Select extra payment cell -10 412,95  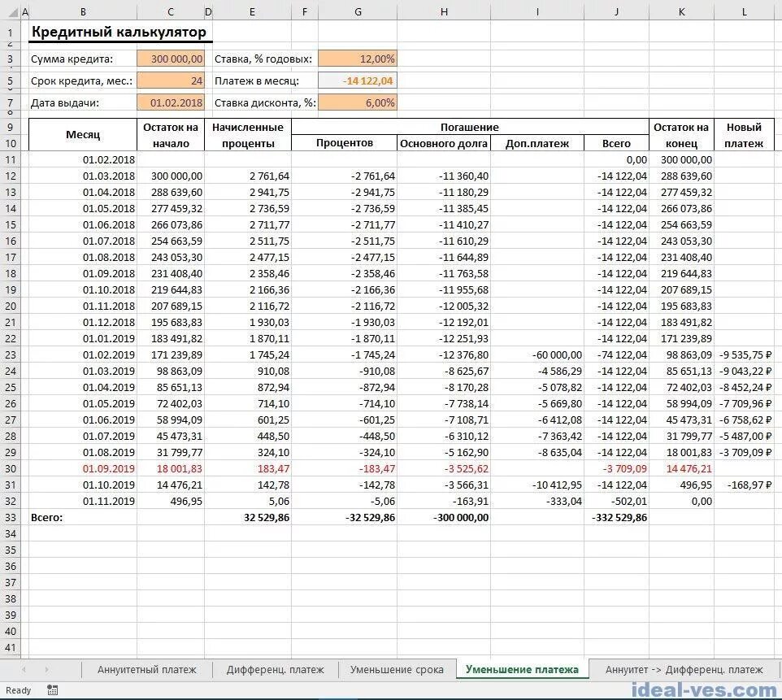[x=537, y=485]
